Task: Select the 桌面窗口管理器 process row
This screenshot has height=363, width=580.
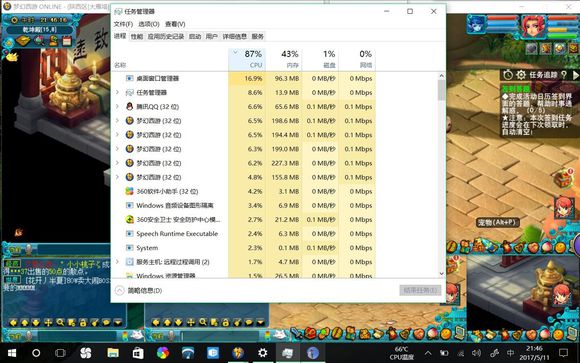Action: [x=244, y=78]
